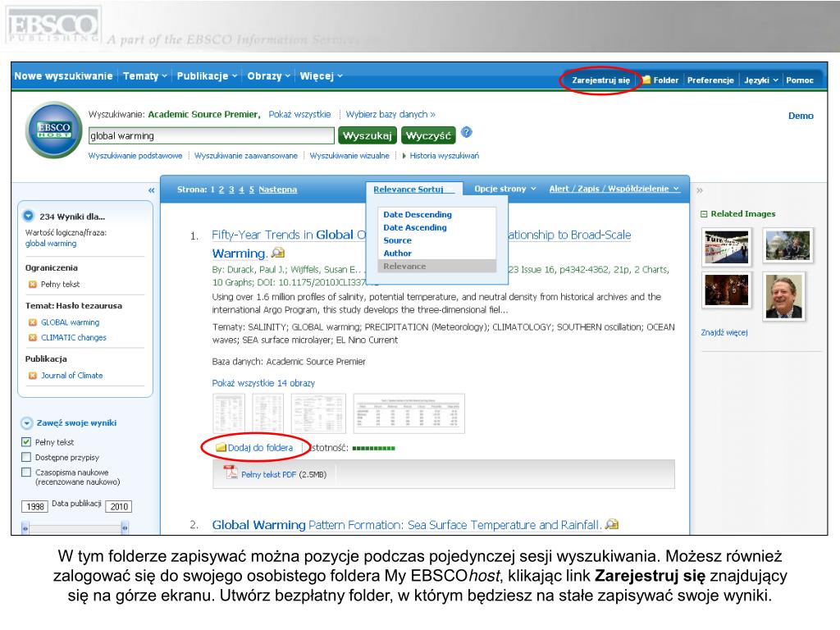Open Opcje strony dropdown
840x630 pixels.
click(x=505, y=189)
